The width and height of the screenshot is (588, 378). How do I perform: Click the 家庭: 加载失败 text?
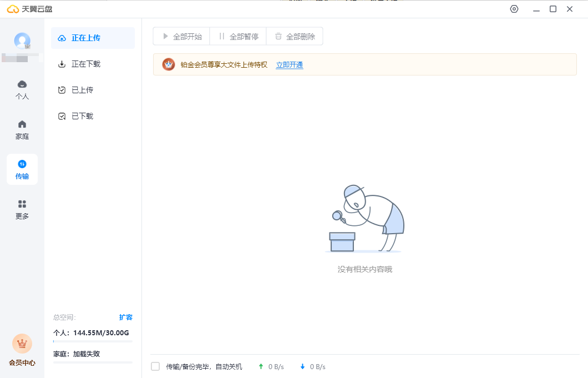(x=77, y=354)
